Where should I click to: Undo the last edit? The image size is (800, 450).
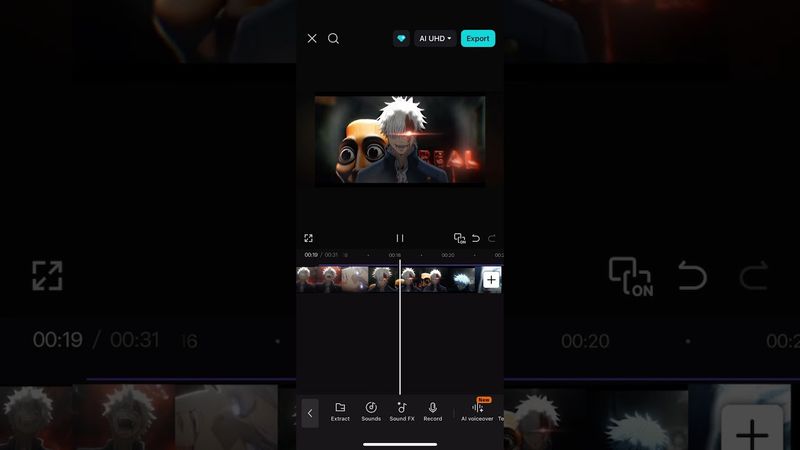coord(476,238)
